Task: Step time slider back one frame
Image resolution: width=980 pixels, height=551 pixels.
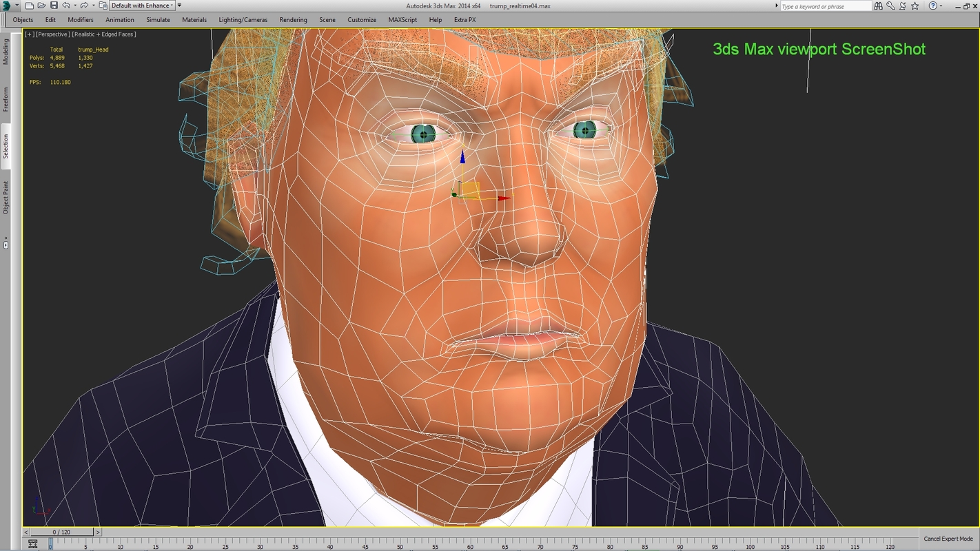Action: click(27, 532)
